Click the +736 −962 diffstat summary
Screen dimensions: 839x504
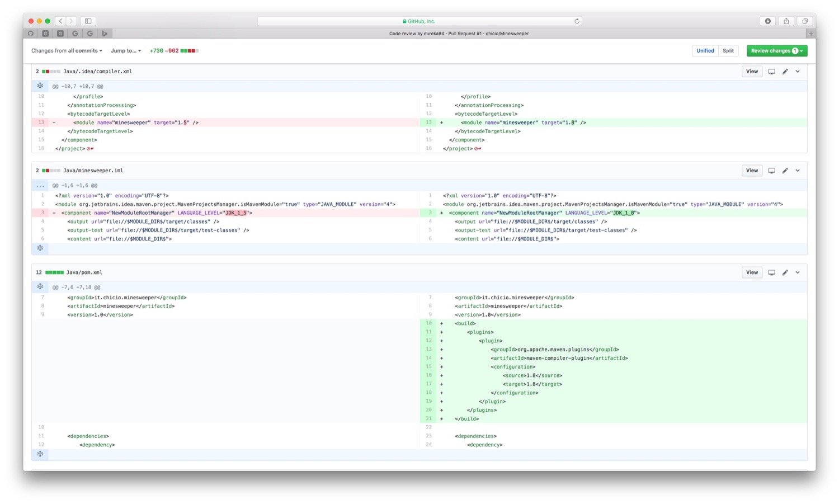click(x=174, y=51)
